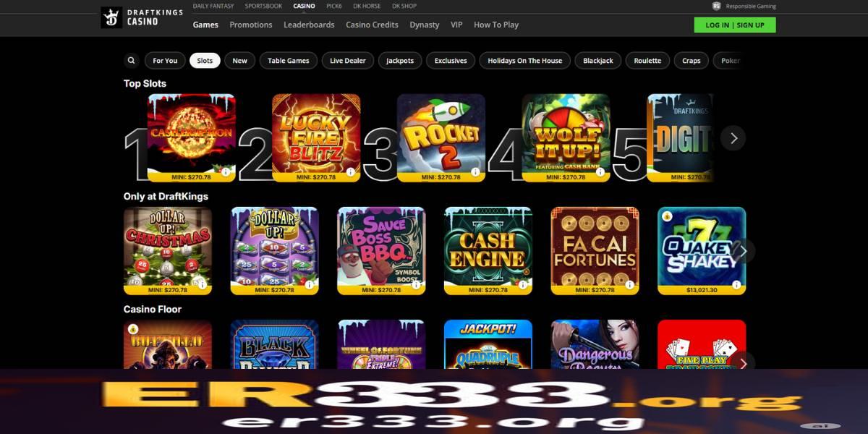Click info icon on Cash Eruption tile
Image resolution: width=868 pixels, height=434 pixels.
(x=226, y=172)
